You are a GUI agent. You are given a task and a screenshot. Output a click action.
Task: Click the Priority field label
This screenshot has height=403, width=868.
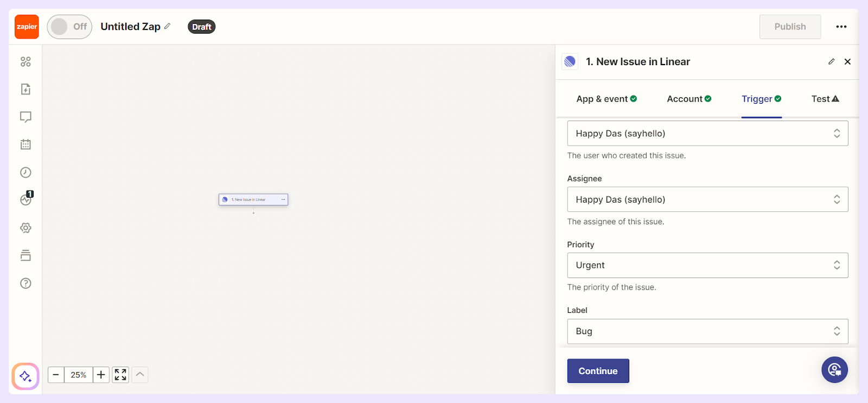[580, 244]
